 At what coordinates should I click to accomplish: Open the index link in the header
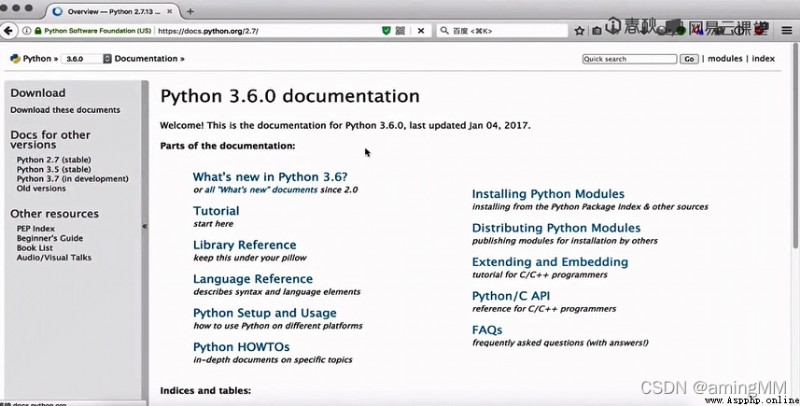(763, 59)
